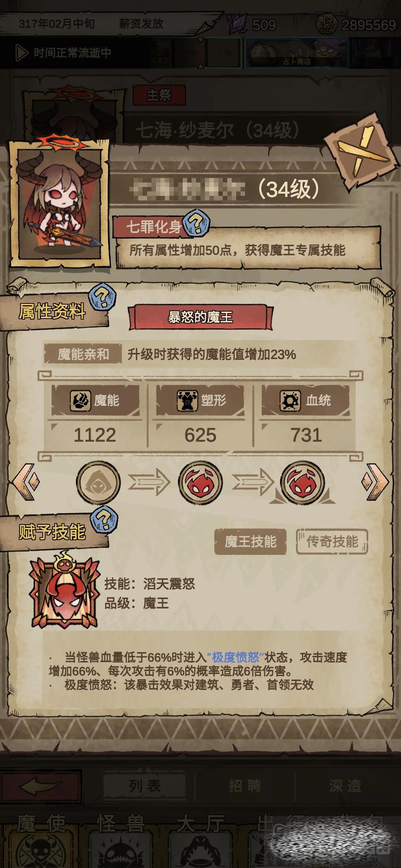Screen dimensions: 401x868
Task: Select the middle red demon evolution icon
Action: click(x=200, y=483)
